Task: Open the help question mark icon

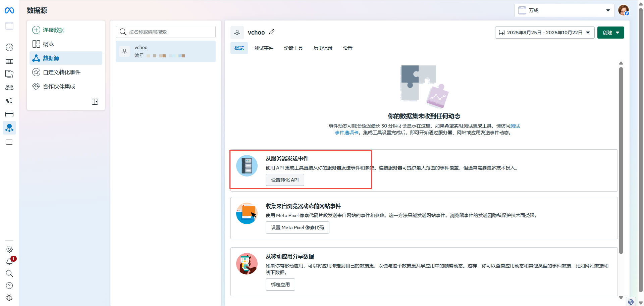Action: (x=9, y=286)
